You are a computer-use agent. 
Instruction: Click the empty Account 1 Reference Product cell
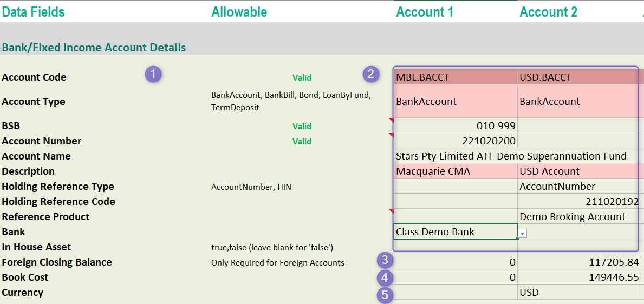(456, 216)
